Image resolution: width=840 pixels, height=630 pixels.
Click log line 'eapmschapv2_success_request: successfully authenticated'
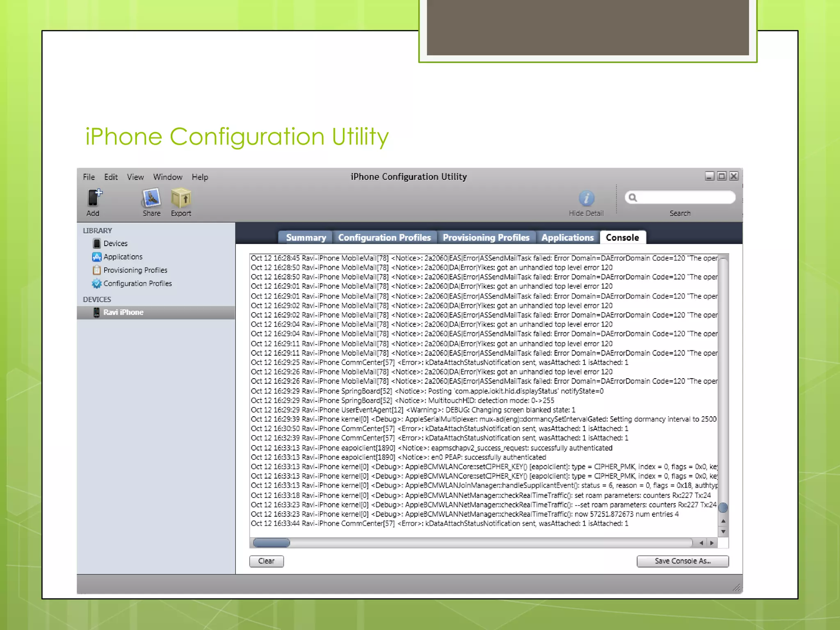coord(431,448)
